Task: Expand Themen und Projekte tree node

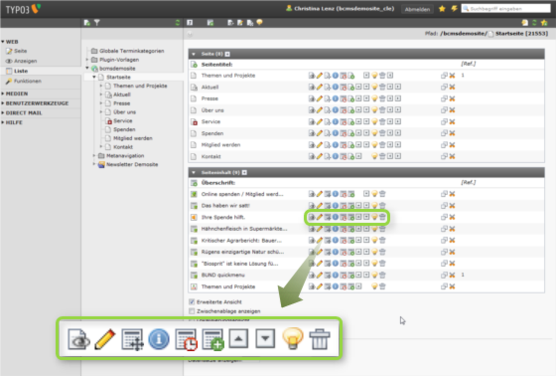Action: pos(101,86)
